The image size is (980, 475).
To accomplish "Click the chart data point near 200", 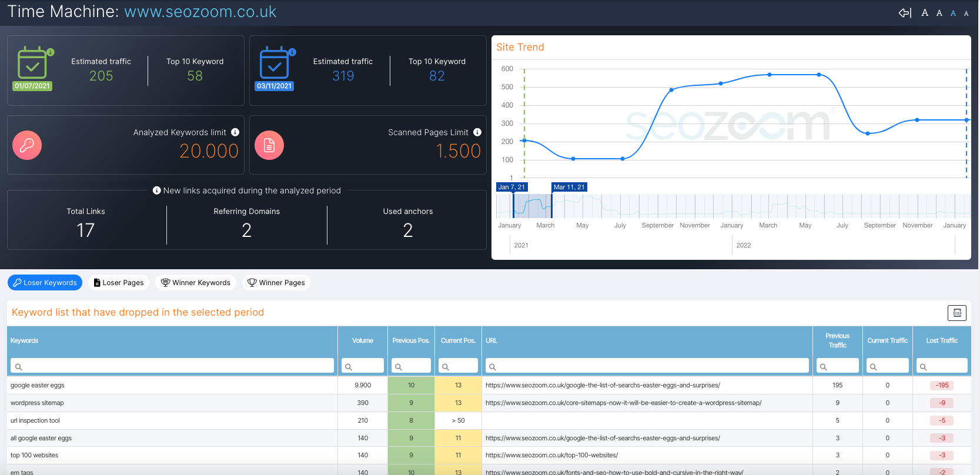I will 524,141.
